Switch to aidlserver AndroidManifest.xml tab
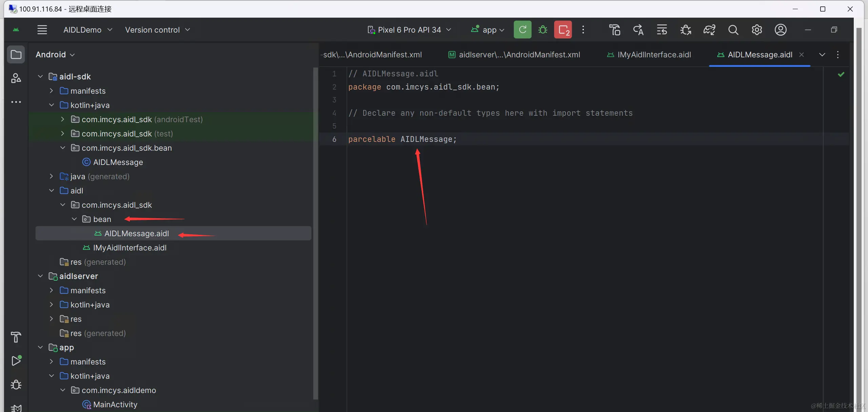The height and width of the screenshot is (412, 868). click(x=514, y=55)
